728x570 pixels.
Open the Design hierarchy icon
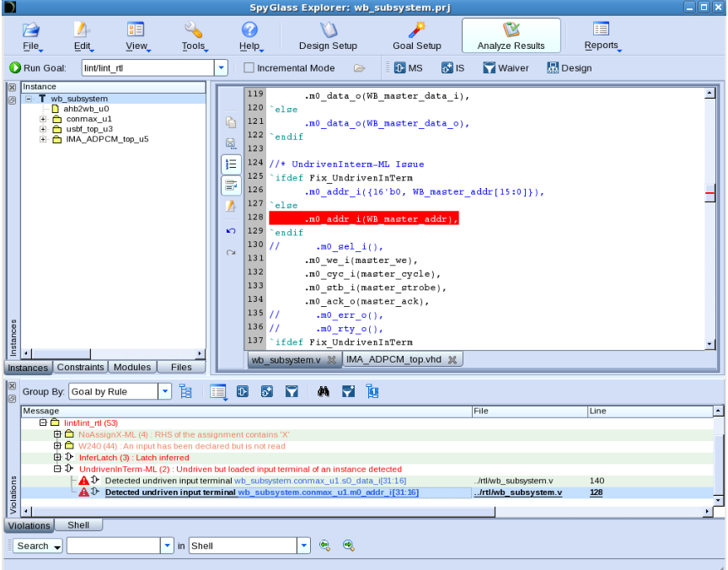point(553,67)
